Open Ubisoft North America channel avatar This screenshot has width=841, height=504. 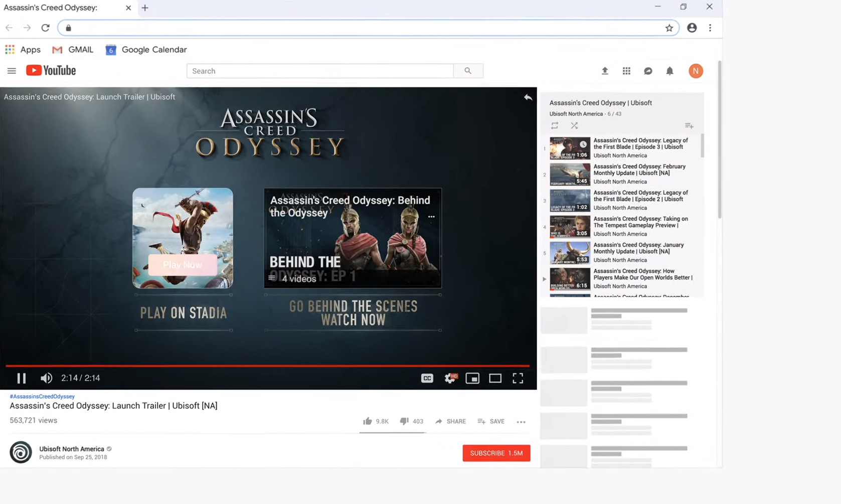click(21, 452)
